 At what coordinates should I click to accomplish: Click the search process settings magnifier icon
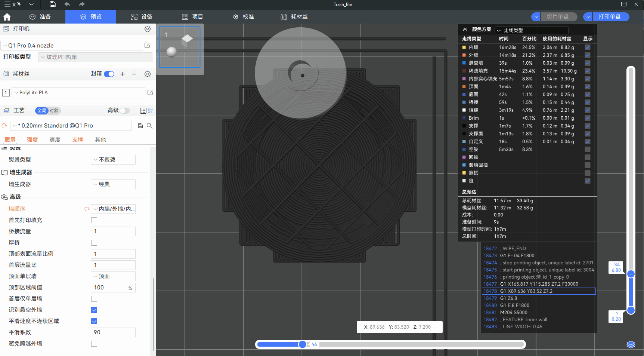149,126
